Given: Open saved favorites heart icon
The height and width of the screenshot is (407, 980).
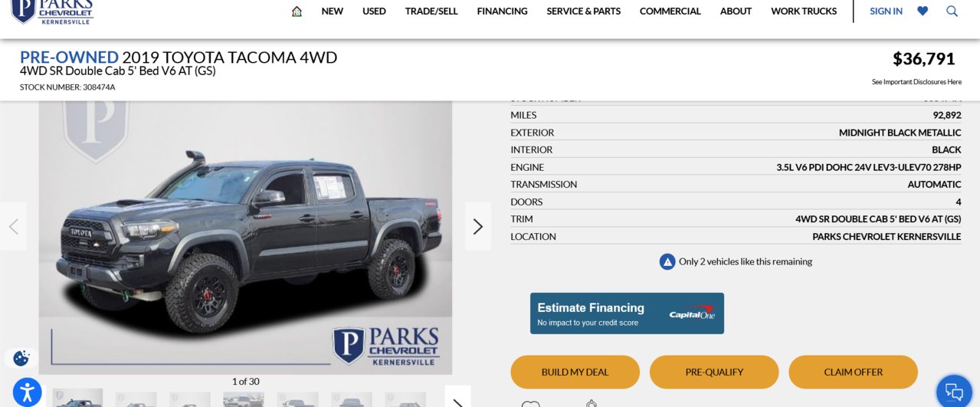Looking at the screenshot, I should point(923,11).
